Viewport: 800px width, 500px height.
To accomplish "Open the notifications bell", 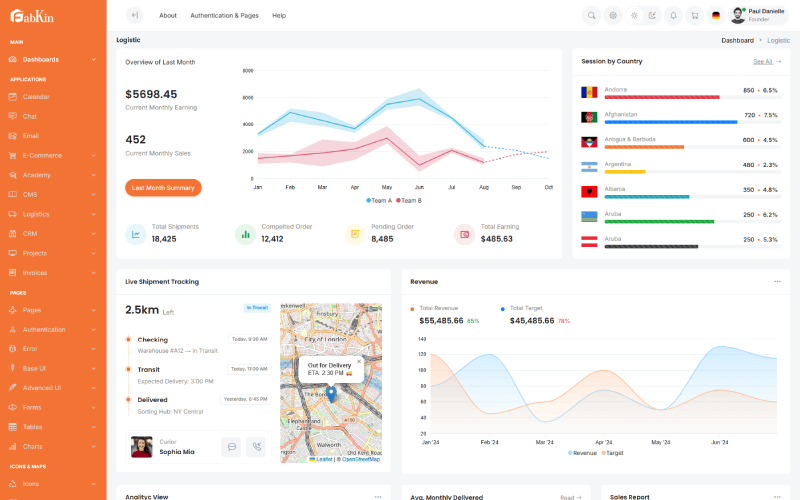I will (x=673, y=15).
